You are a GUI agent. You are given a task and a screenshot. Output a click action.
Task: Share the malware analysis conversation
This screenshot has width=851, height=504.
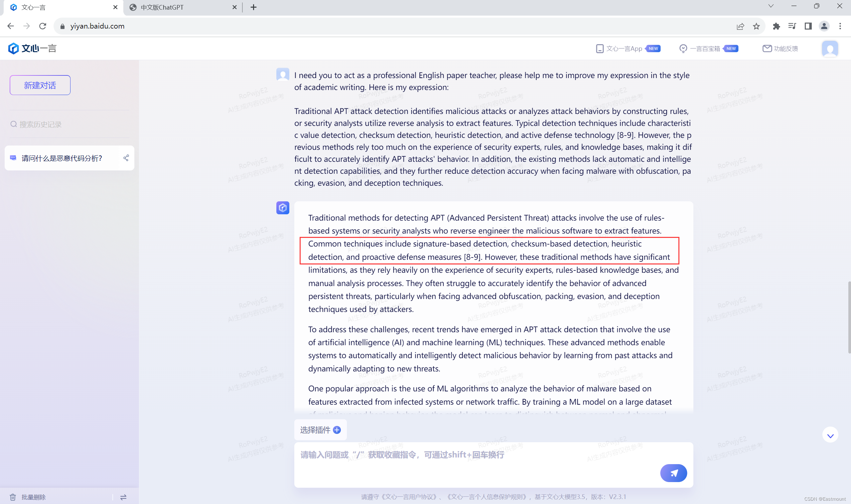tap(126, 158)
